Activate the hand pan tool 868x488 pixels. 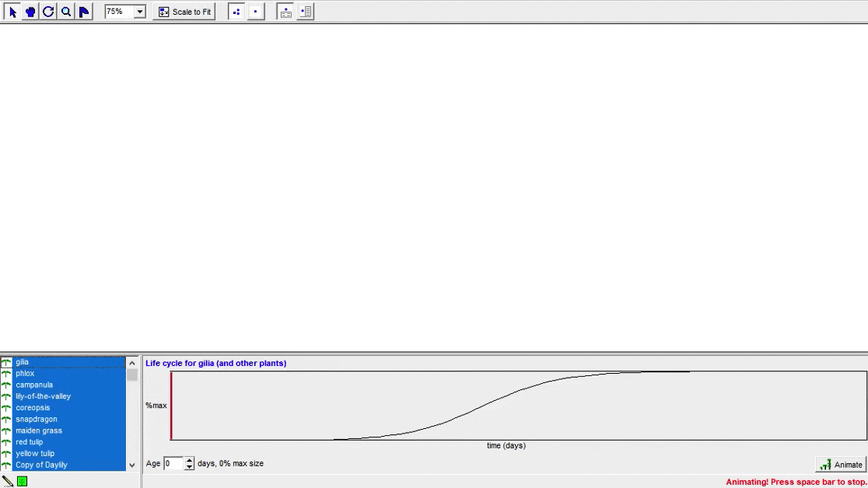click(x=29, y=11)
